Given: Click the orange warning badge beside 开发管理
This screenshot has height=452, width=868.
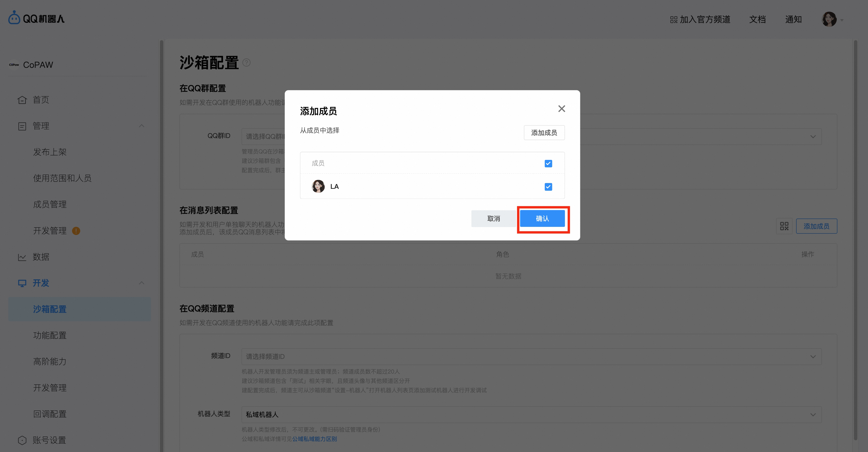Looking at the screenshot, I should 76,231.
